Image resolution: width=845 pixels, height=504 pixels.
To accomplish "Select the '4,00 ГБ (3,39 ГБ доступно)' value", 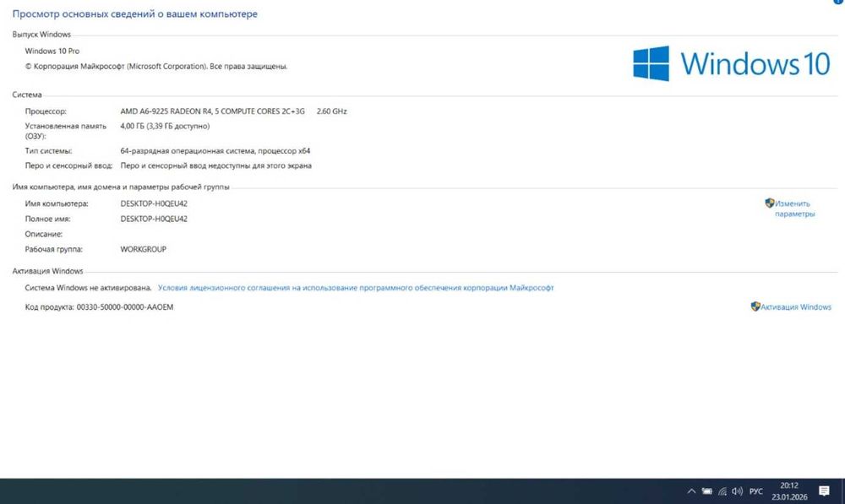I will pyautogui.click(x=165, y=126).
